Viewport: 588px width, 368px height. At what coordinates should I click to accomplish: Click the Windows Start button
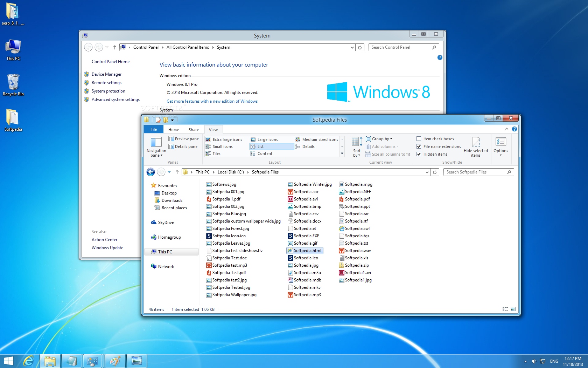(x=8, y=361)
